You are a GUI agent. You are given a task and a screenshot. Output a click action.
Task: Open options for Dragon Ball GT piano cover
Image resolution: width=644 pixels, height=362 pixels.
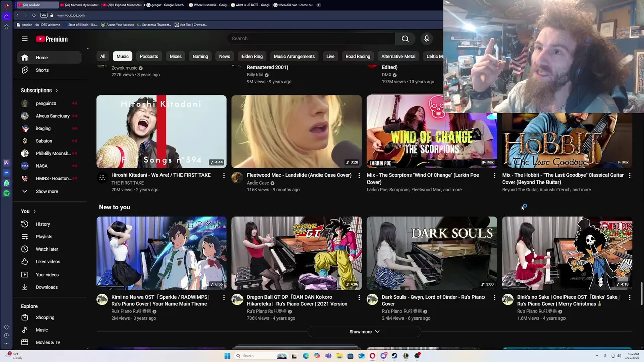tap(359, 297)
